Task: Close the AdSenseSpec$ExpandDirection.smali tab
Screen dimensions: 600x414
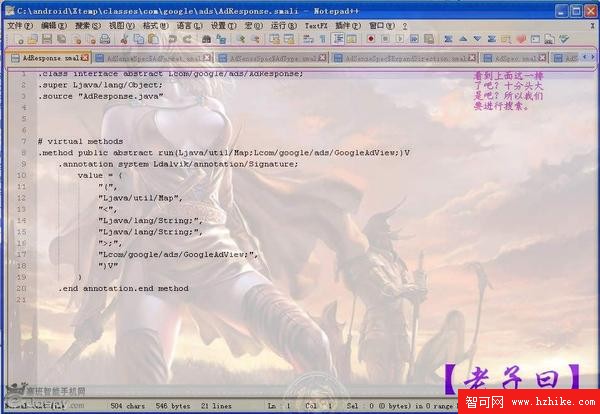Action: click(x=473, y=57)
